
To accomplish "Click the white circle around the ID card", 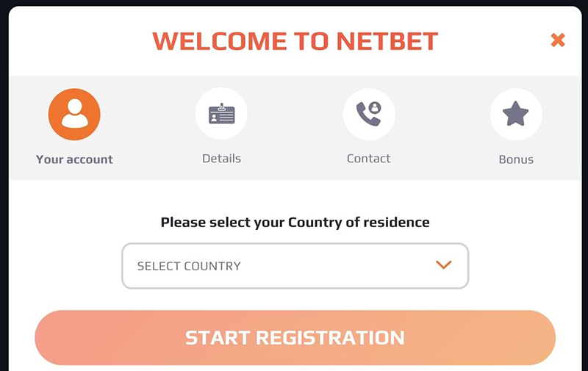I will 221,114.
